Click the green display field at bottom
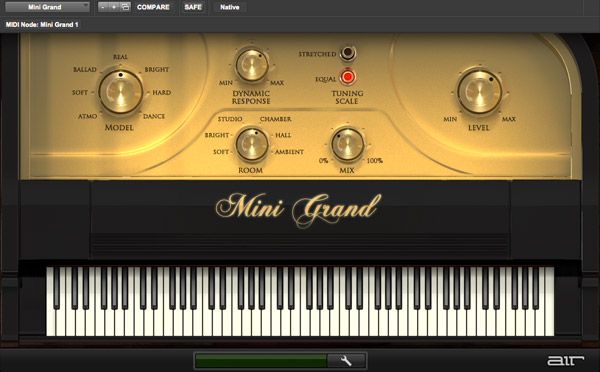600x372 pixels. tap(261, 361)
